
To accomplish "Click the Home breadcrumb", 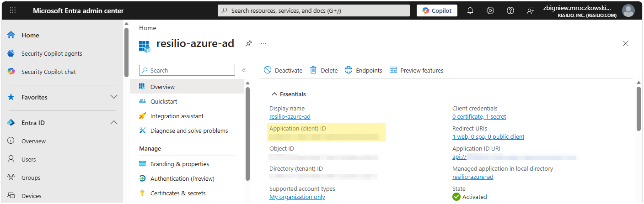I will (x=147, y=28).
